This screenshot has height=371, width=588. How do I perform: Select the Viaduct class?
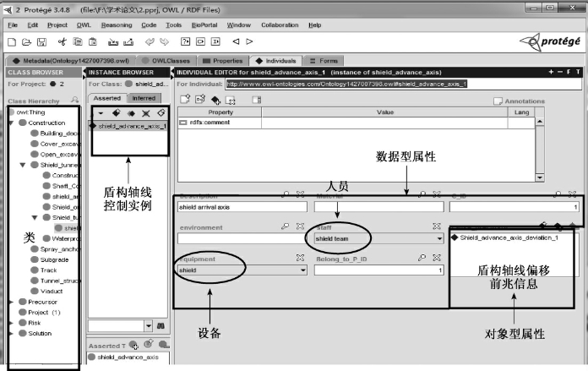tap(46, 291)
